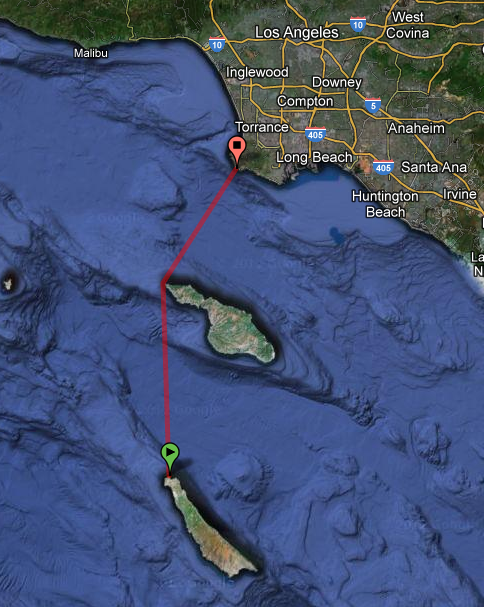Click the Huntington Beach label
The height and width of the screenshot is (607, 484).
pos(385,204)
